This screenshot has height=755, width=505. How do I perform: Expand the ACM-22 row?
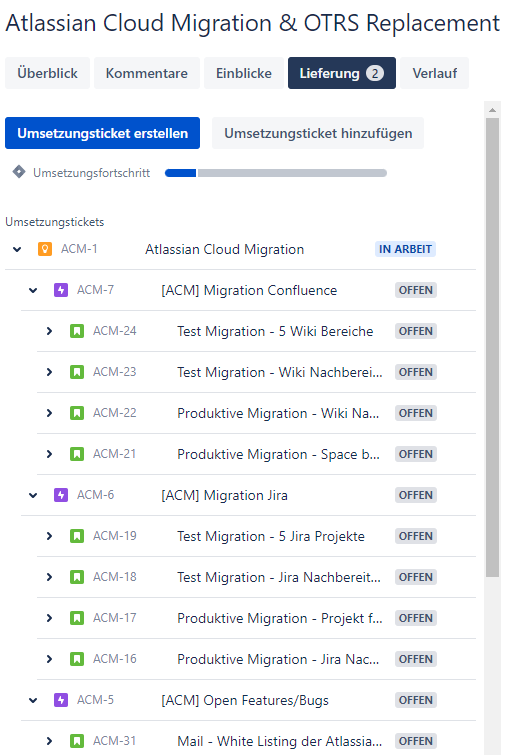coord(49,413)
